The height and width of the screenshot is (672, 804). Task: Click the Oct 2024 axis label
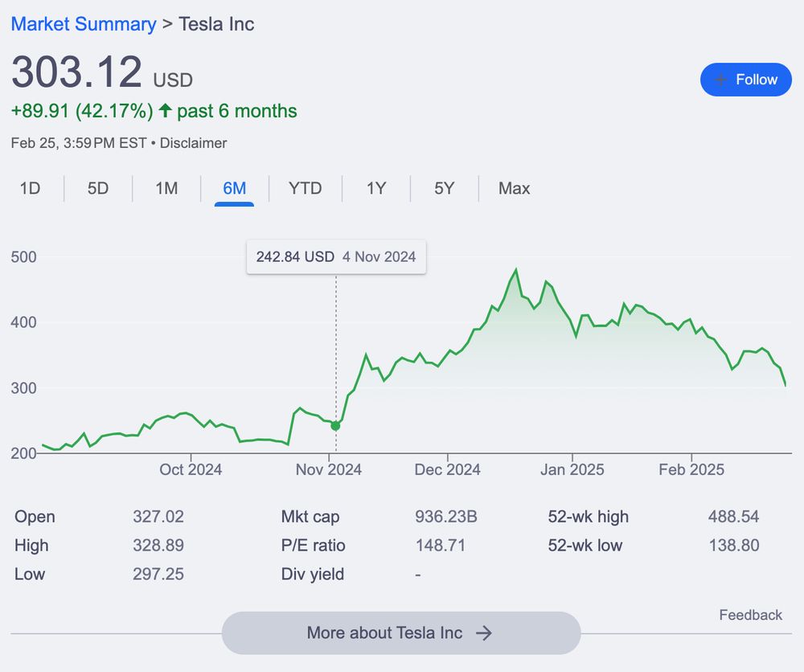(191, 469)
